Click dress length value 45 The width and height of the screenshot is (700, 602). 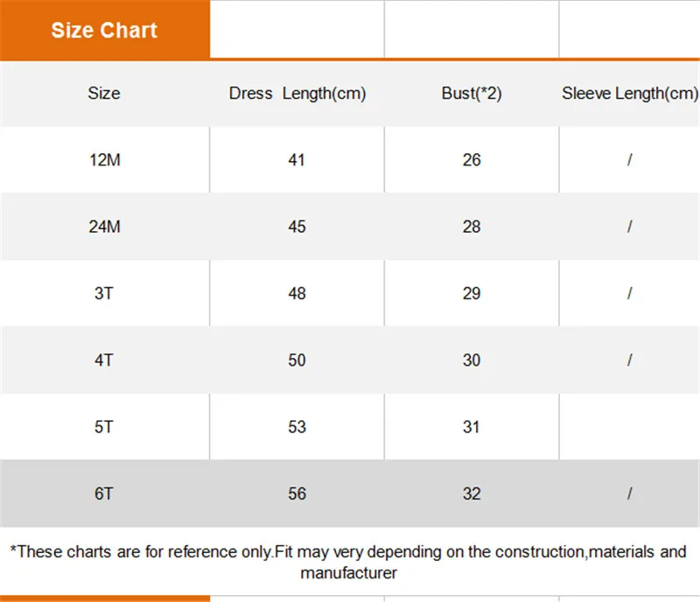pos(297,227)
